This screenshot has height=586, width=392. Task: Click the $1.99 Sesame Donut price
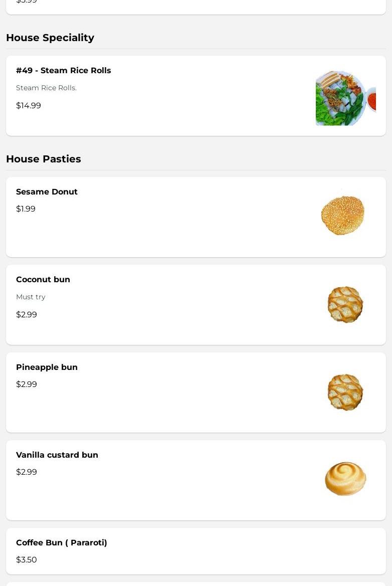(26, 209)
